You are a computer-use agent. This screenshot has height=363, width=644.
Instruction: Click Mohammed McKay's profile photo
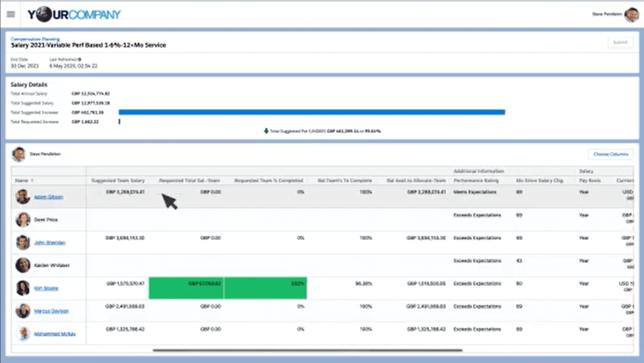click(x=24, y=333)
